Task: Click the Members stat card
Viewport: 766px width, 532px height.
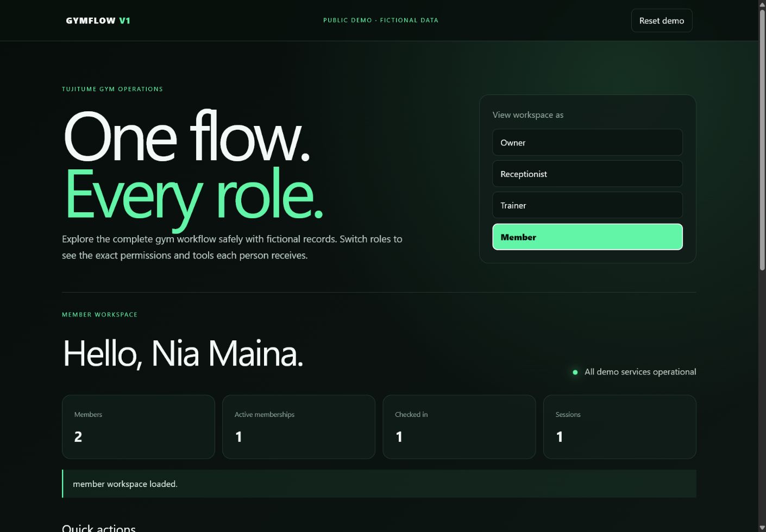Action: pos(139,427)
